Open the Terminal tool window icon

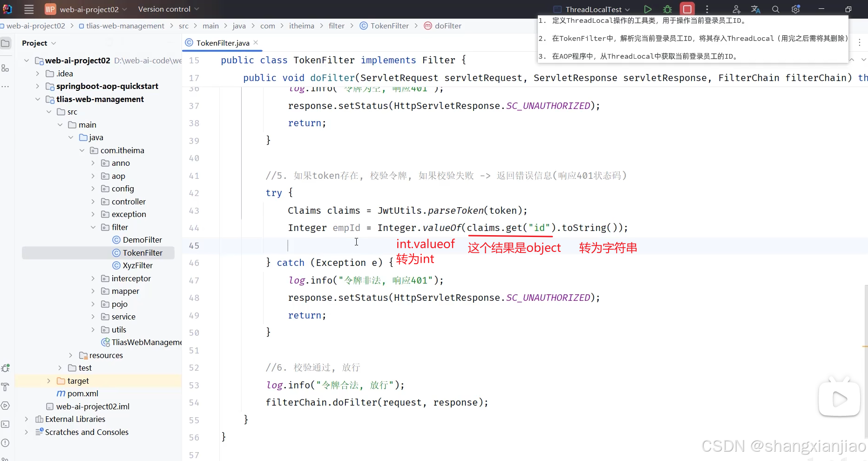click(6, 424)
